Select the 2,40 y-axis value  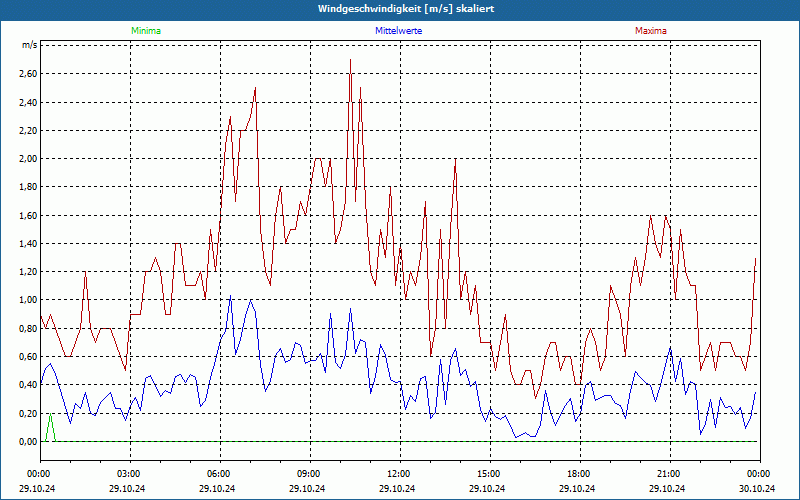coord(28,103)
